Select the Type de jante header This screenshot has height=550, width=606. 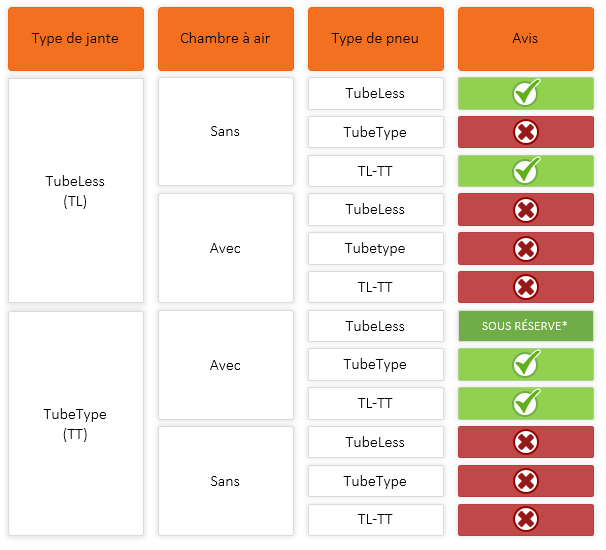point(76,39)
